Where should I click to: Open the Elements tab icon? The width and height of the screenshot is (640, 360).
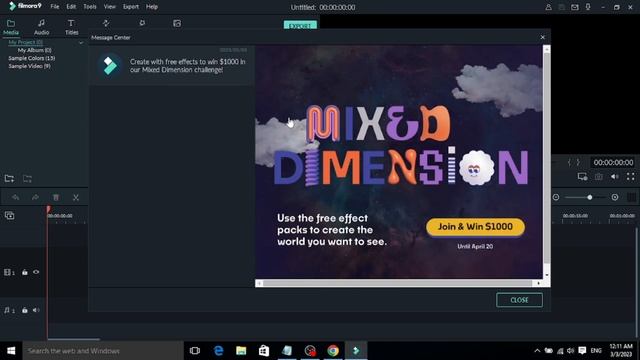pos(177,23)
